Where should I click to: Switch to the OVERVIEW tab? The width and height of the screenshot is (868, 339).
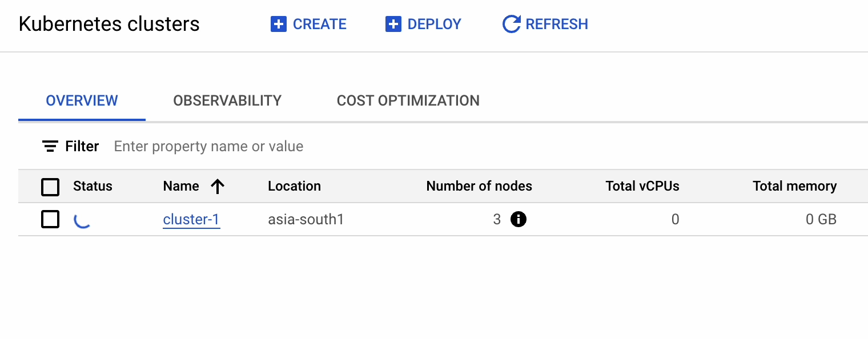tap(82, 101)
